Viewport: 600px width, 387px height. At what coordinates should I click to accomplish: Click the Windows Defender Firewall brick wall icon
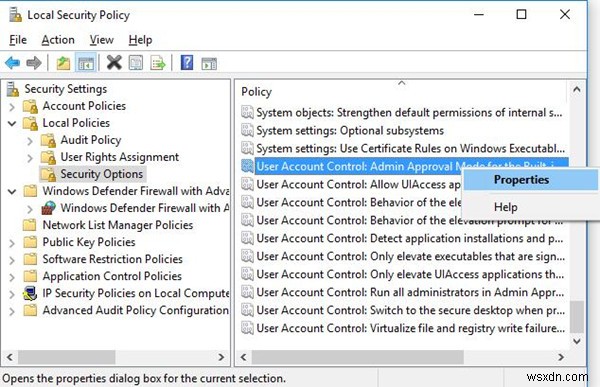pos(49,208)
